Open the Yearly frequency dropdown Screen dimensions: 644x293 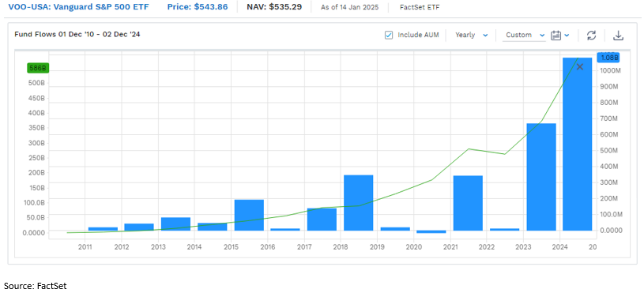pos(472,36)
